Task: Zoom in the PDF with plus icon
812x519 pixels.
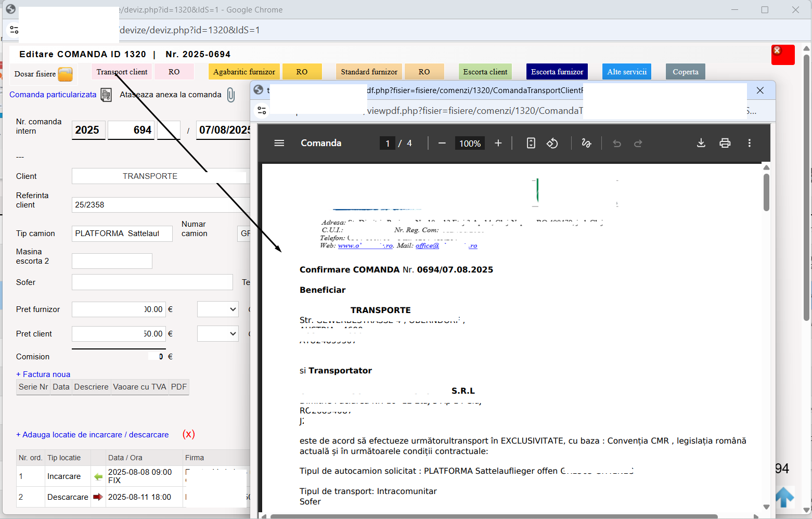Action: pos(498,143)
